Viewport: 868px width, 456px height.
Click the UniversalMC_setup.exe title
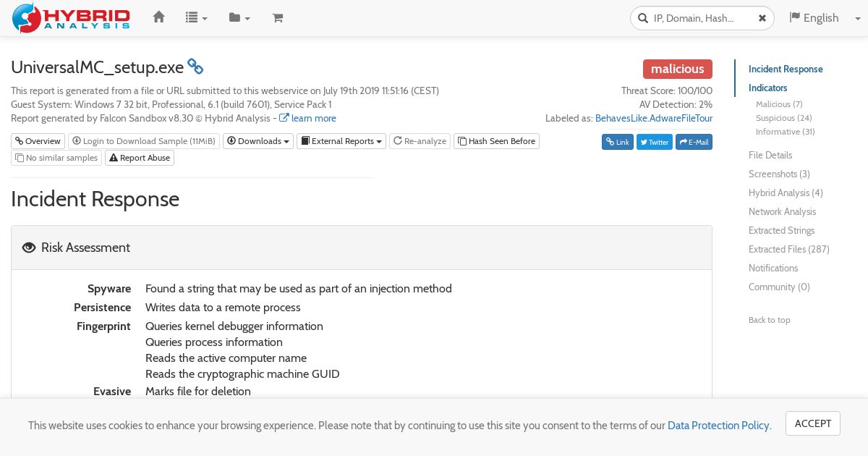click(x=97, y=67)
